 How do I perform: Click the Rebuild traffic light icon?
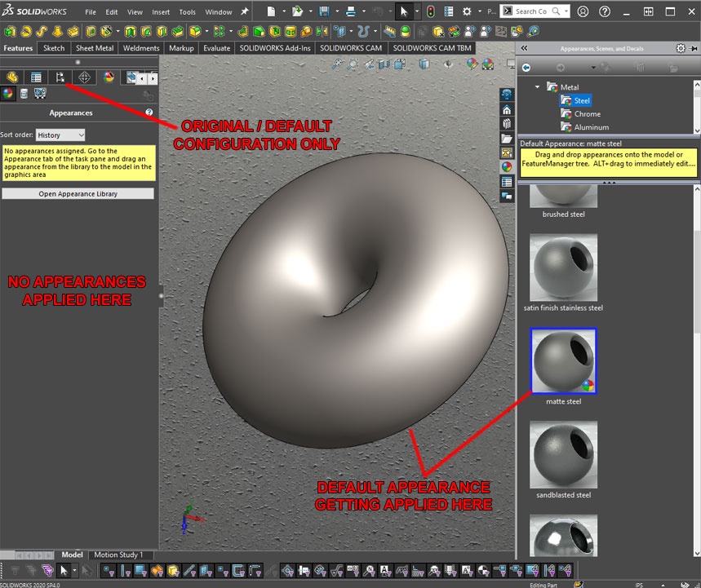click(431, 11)
